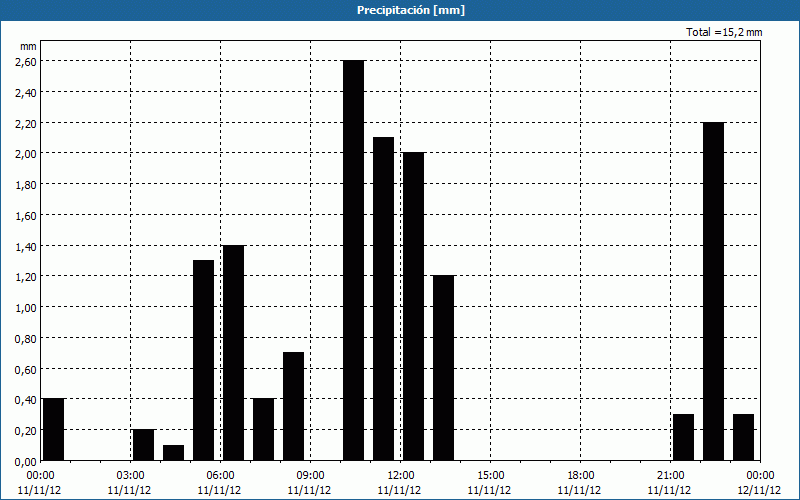Select the smallest bar of 0,10 mm
Screen dimensions: 800x500
(x=173, y=453)
